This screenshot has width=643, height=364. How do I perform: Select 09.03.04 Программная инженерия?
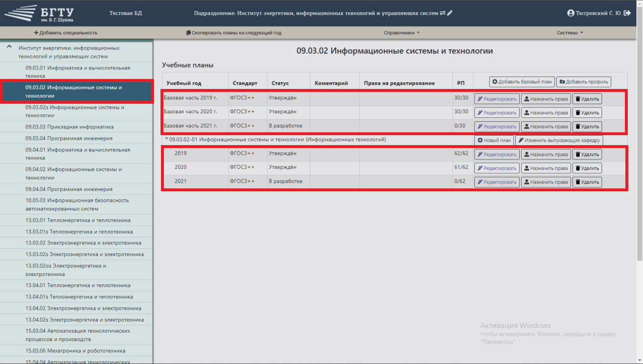point(76,138)
